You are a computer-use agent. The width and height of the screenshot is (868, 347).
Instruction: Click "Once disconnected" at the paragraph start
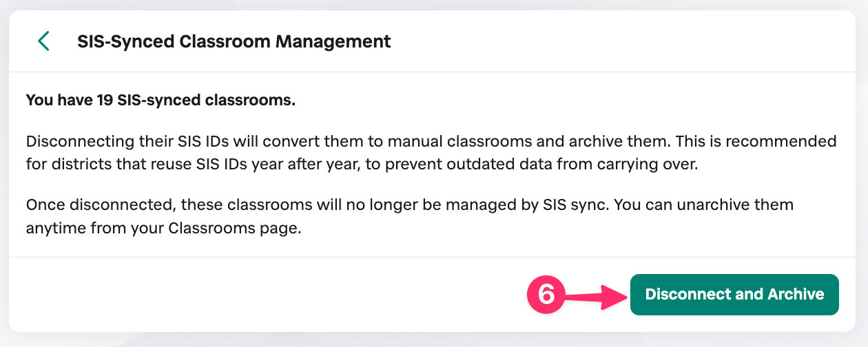[x=78, y=205]
